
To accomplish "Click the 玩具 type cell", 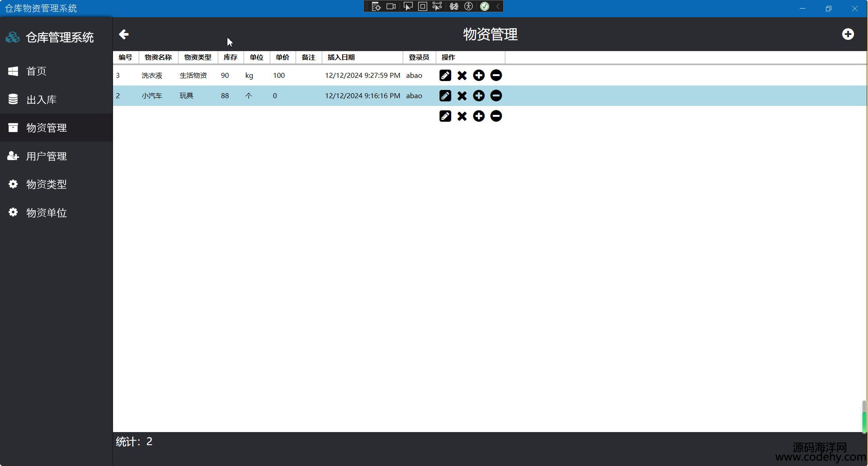I will [x=186, y=96].
